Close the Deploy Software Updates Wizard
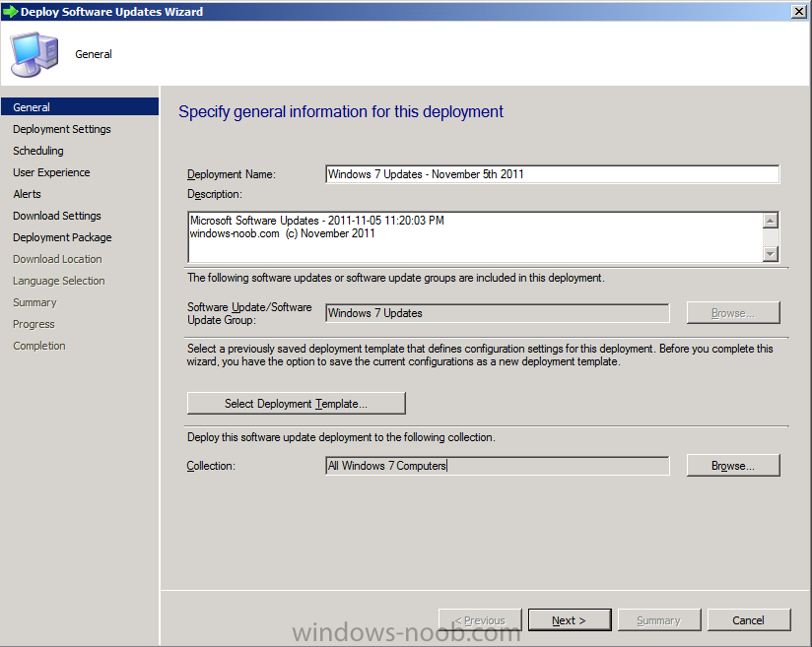812x647 pixels. tap(798, 12)
